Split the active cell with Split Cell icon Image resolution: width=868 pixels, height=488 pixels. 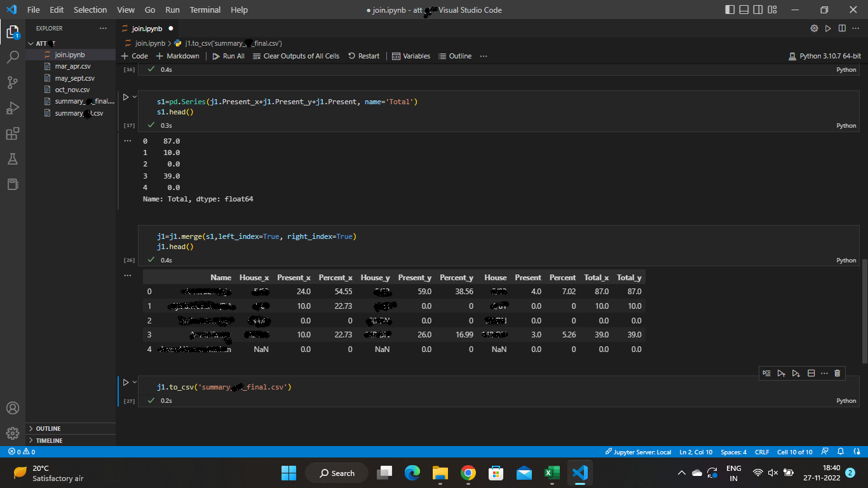(811, 373)
